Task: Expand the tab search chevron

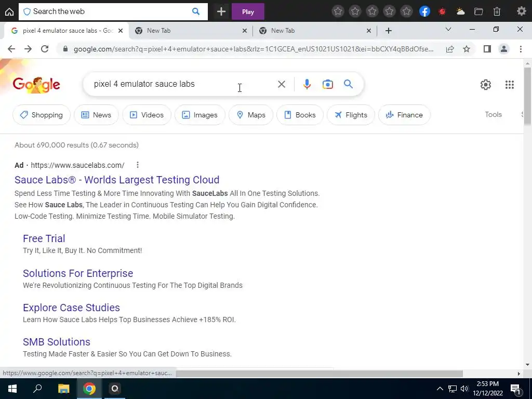Action: pos(448,30)
